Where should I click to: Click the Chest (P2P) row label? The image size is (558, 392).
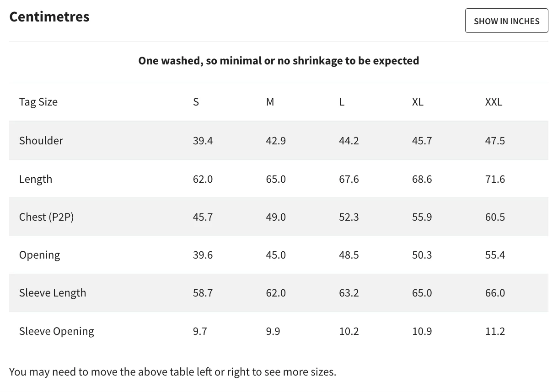click(47, 217)
